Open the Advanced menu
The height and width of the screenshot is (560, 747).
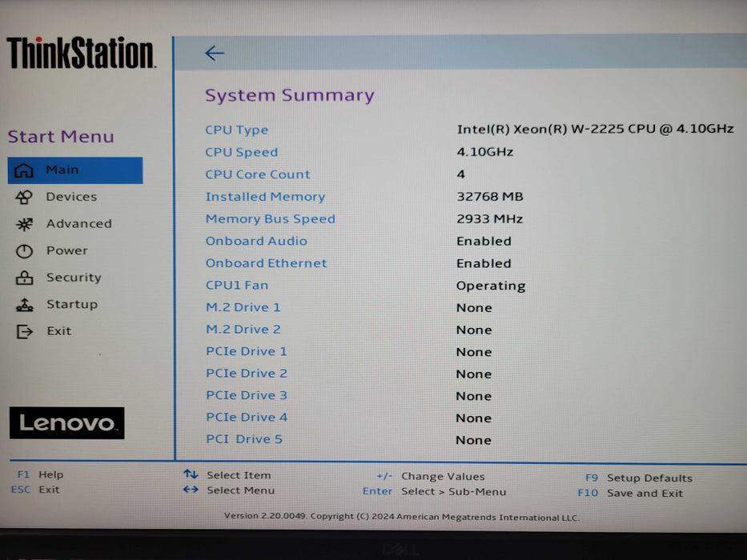click(79, 223)
